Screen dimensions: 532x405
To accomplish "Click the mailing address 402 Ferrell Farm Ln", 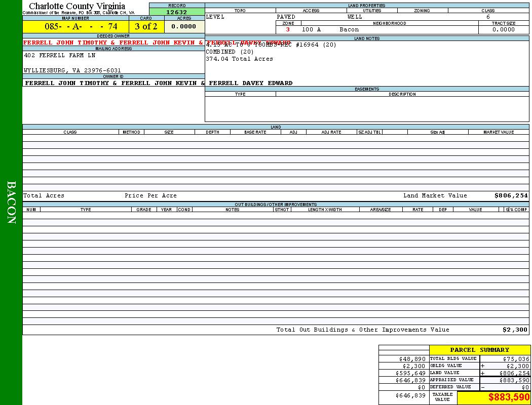I will (60, 55).
